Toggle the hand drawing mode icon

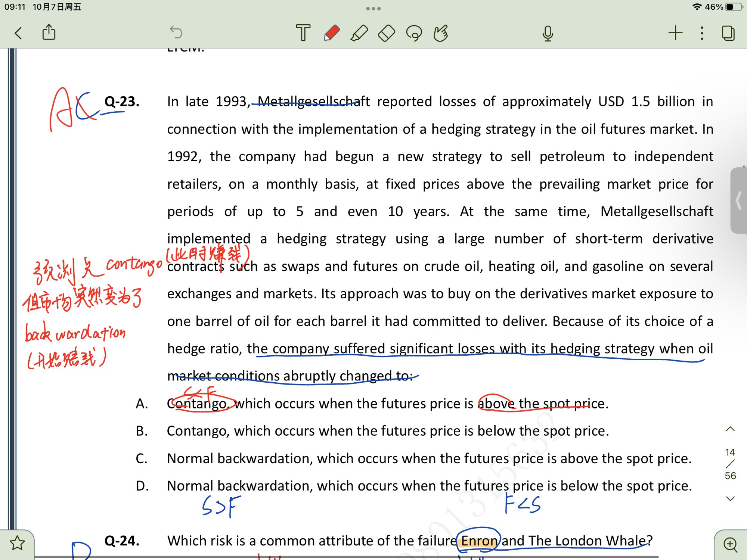441,33
